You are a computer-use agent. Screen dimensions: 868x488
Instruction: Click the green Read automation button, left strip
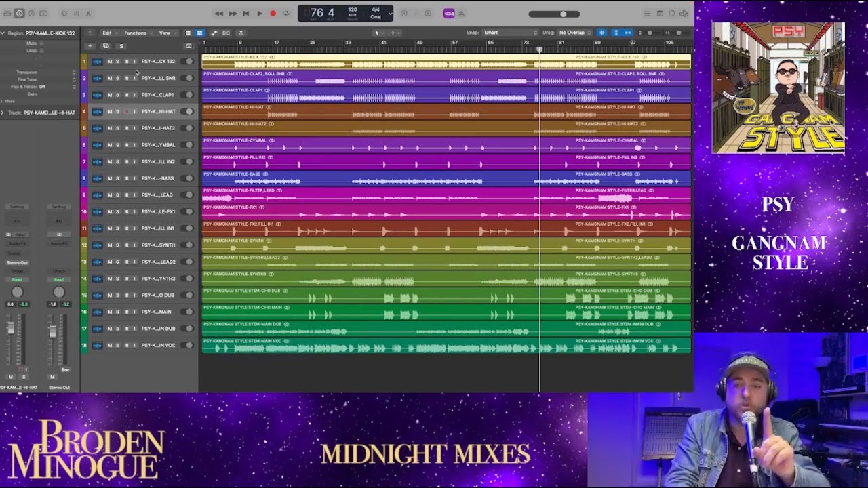17,279
